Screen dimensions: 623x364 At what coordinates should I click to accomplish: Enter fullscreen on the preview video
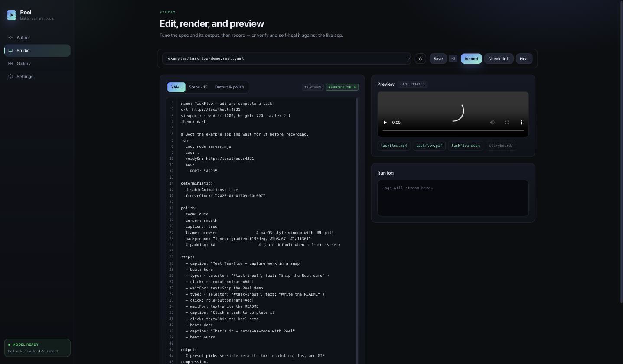tap(507, 123)
